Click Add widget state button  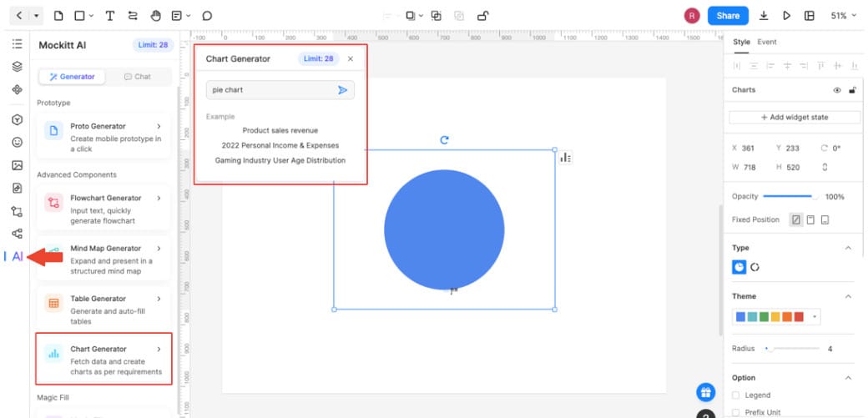[795, 118]
